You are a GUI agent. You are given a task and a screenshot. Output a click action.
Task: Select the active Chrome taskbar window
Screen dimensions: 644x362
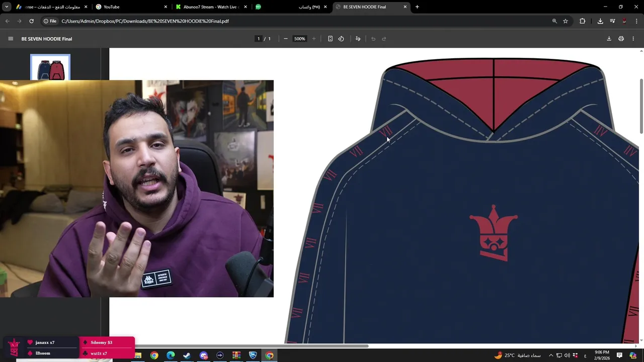click(269, 355)
